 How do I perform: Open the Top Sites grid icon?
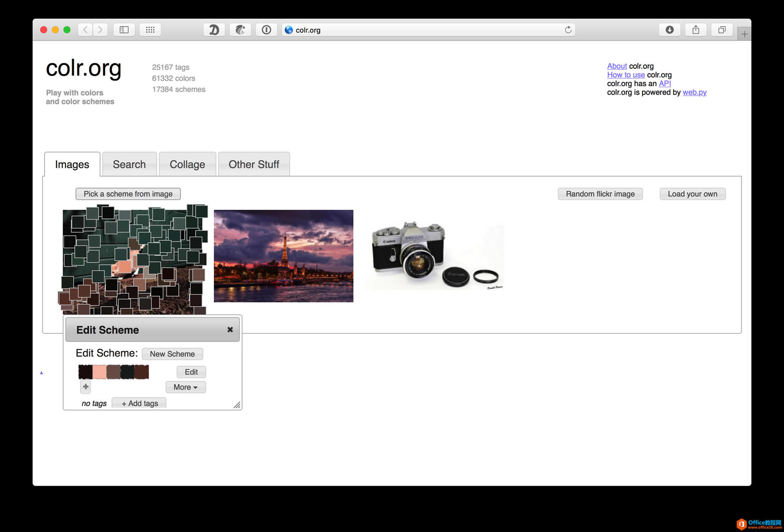tap(150, 30)
